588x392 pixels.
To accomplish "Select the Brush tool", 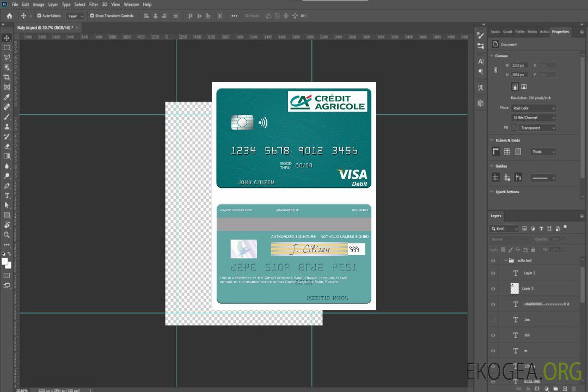I will click(7, 117).
